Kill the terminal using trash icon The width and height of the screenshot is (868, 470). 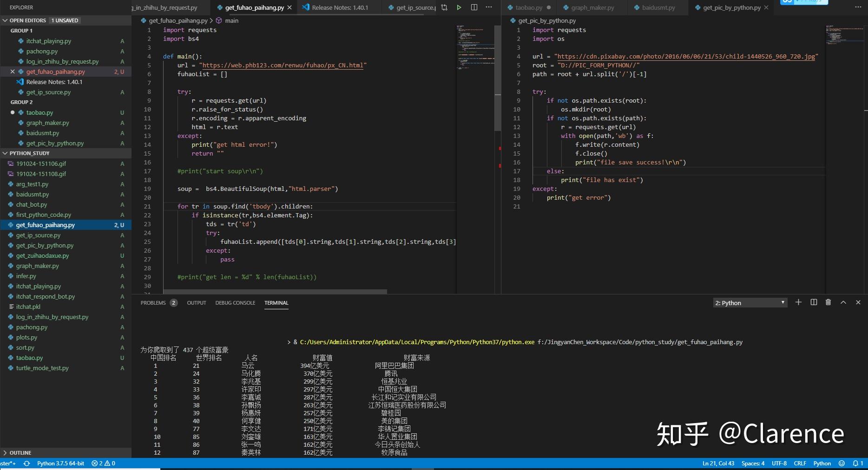828,302
